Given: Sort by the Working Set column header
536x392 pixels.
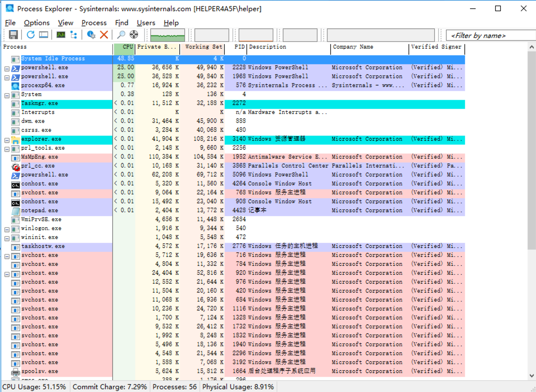Looking at the screenshot, I should [203, 47].
